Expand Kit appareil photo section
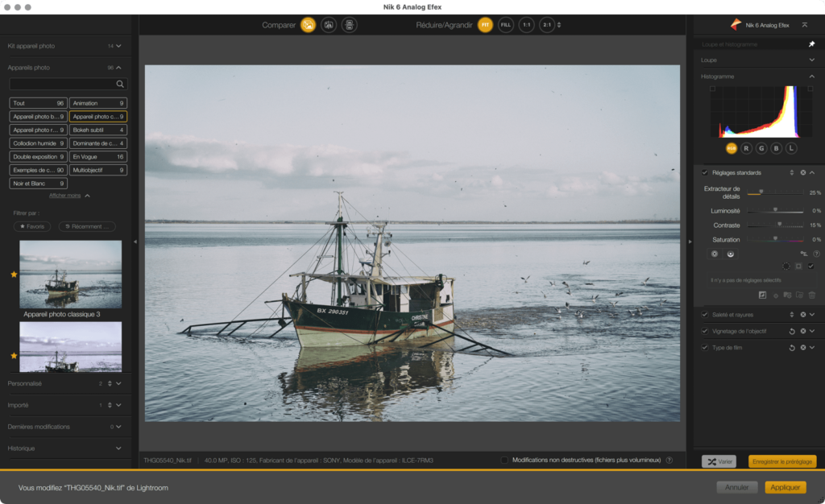The height and width of the screenshot is (504, 825). coord(118,46)
